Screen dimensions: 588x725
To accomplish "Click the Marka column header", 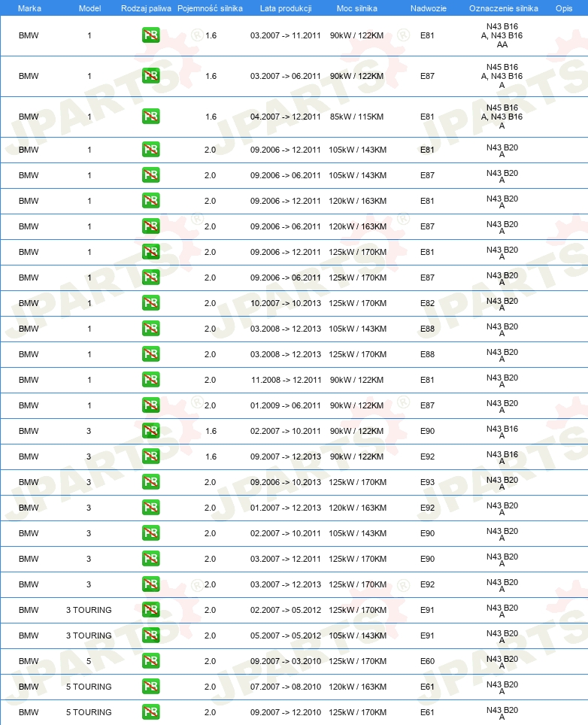I will click(x=29, y=8).
